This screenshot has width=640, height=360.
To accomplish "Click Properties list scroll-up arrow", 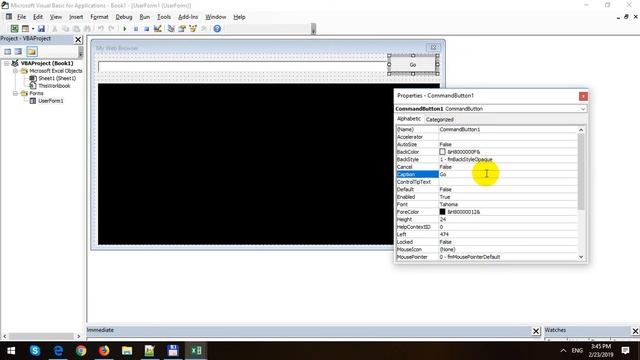I will click(x=581, y=130).
